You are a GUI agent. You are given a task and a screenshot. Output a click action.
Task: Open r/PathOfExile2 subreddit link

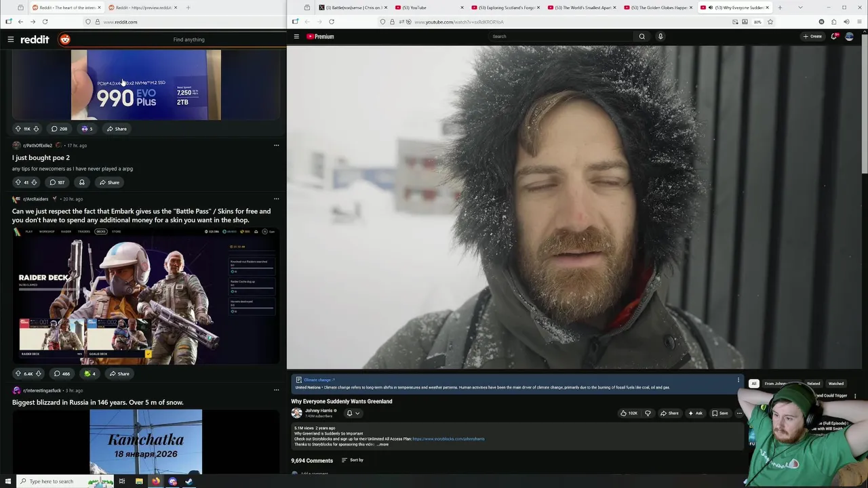point(37,145)
